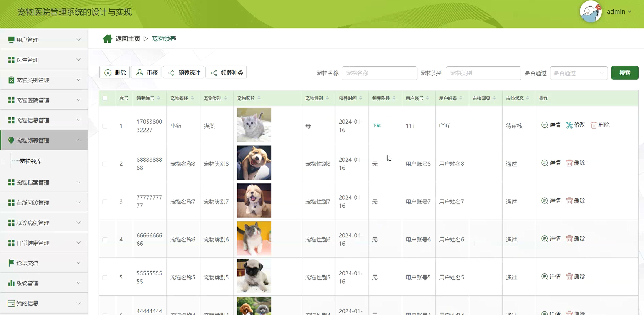Click trash icon for row 宠物名称6

(x=569, y=239)
